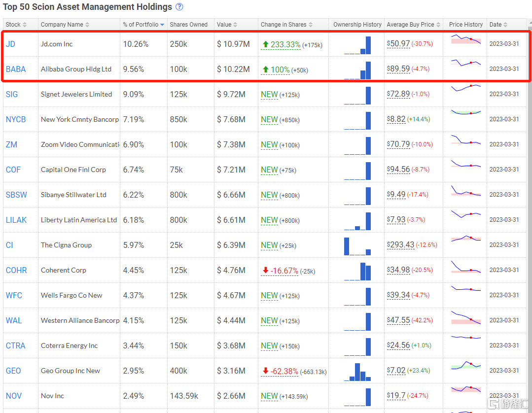Click NEW label in Signet Jewelers row
This screenshot has height=413, width=532.
pos(269,95)
